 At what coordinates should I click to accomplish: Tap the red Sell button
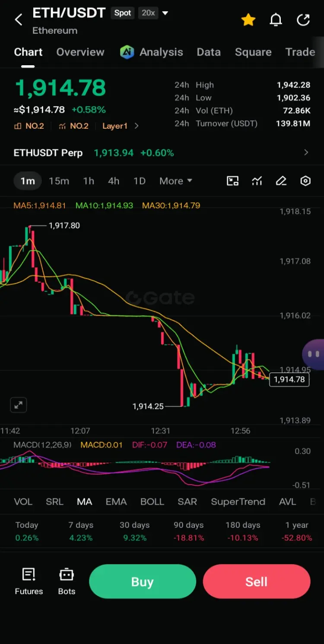click(257, 581)
